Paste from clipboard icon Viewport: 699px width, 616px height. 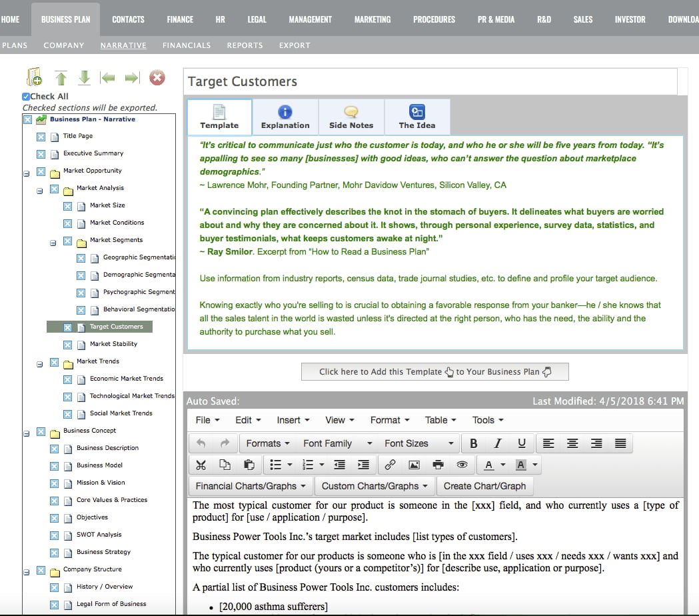click(249, 465)
